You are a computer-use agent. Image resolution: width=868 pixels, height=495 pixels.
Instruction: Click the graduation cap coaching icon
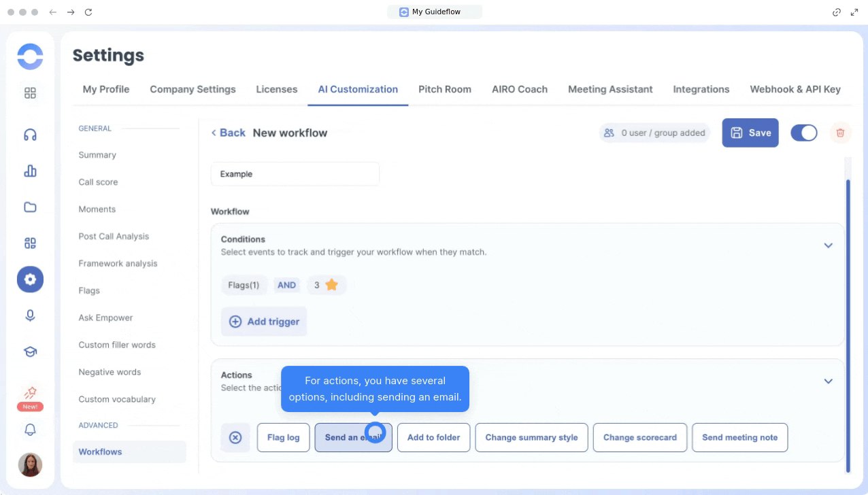tap(30, 352)
